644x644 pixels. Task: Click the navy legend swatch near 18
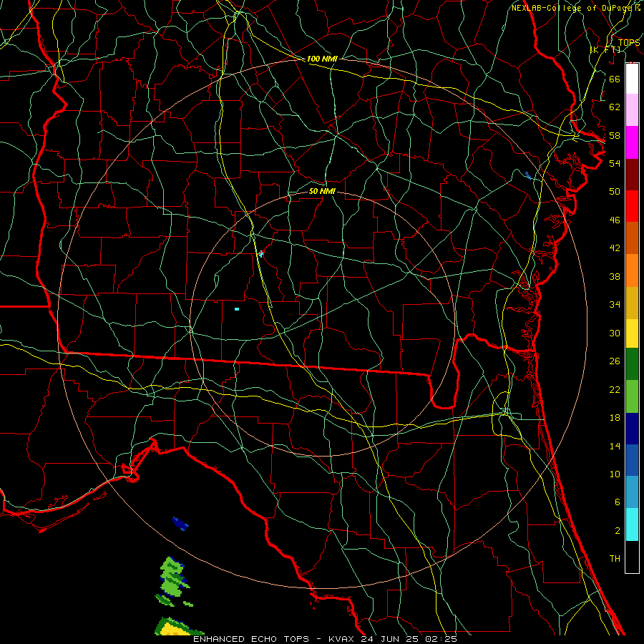tap(632, 429)
